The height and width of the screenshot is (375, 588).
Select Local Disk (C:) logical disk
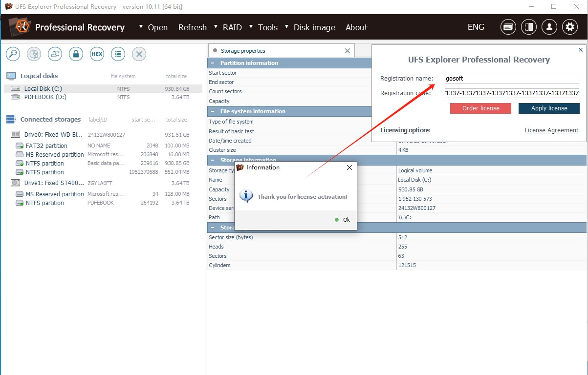click(x=103, y=89)
